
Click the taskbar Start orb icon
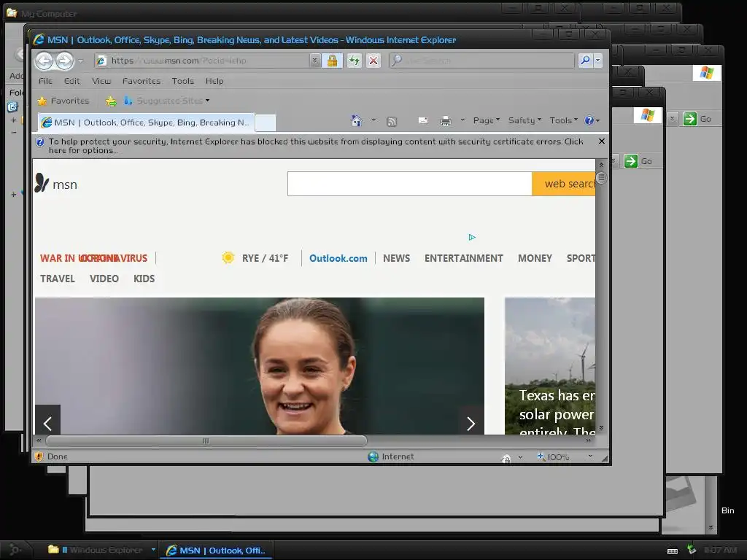click(15, 550)
